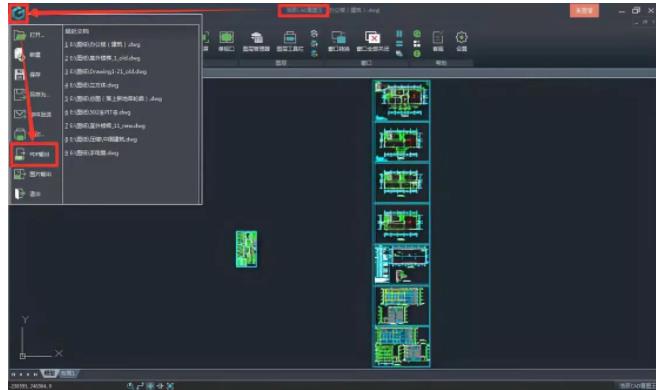
Task: Choose the image output entry below PDF
Action: [x=33, y=174]
